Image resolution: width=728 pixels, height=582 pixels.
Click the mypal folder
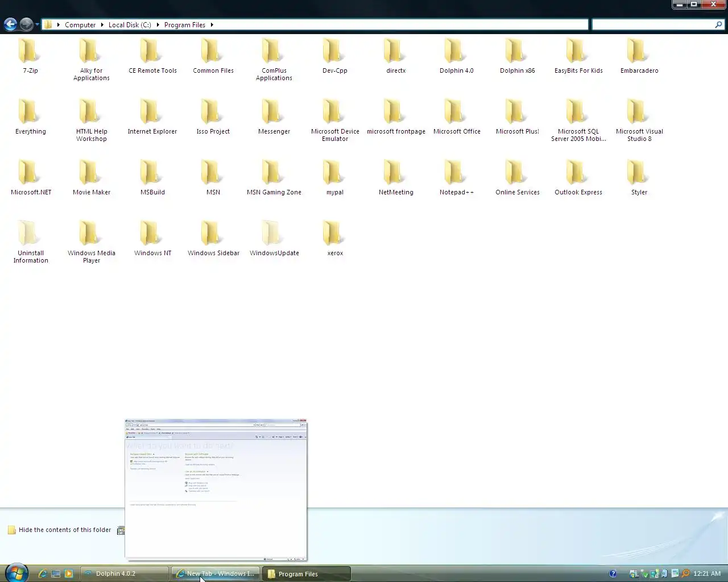(x=335, y=177)
